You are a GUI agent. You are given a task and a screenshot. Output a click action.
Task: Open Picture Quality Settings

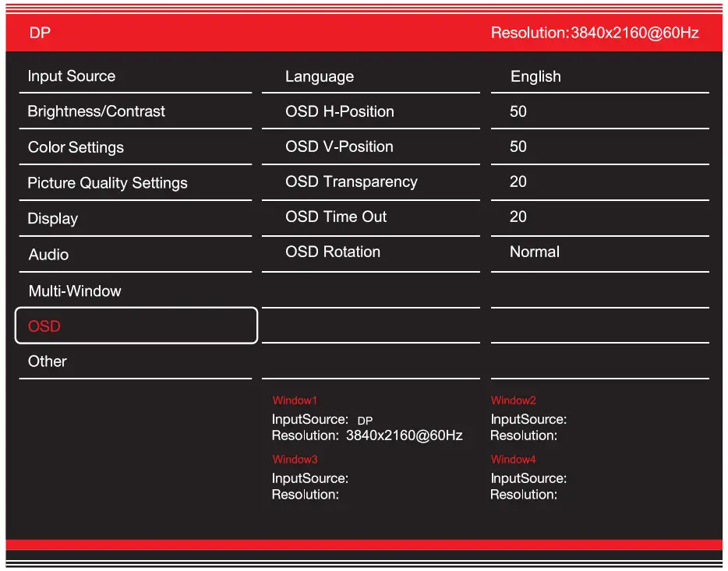pos(107,182)
